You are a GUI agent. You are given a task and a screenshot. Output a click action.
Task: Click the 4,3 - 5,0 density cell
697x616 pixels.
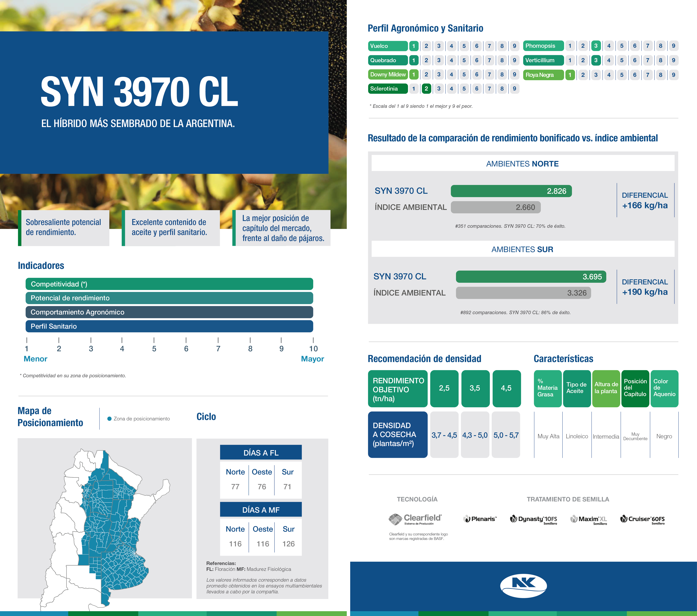pyautogui.click(x=475, y=434)
